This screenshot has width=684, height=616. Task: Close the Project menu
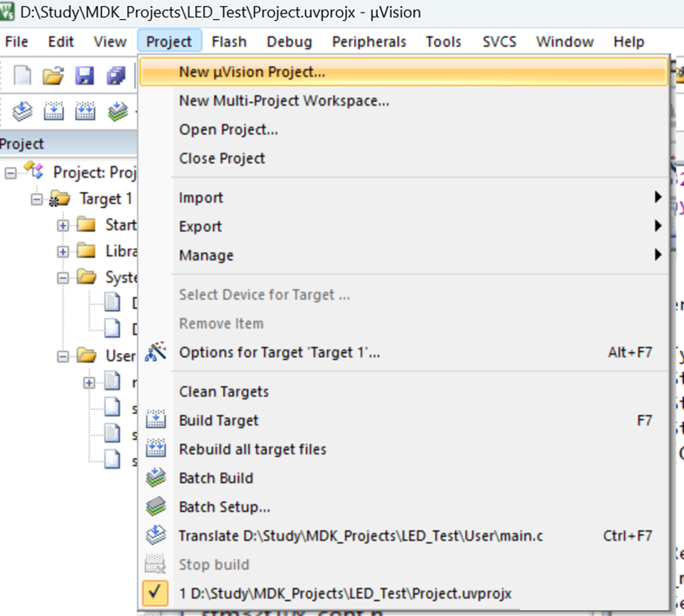coord(168,41)
